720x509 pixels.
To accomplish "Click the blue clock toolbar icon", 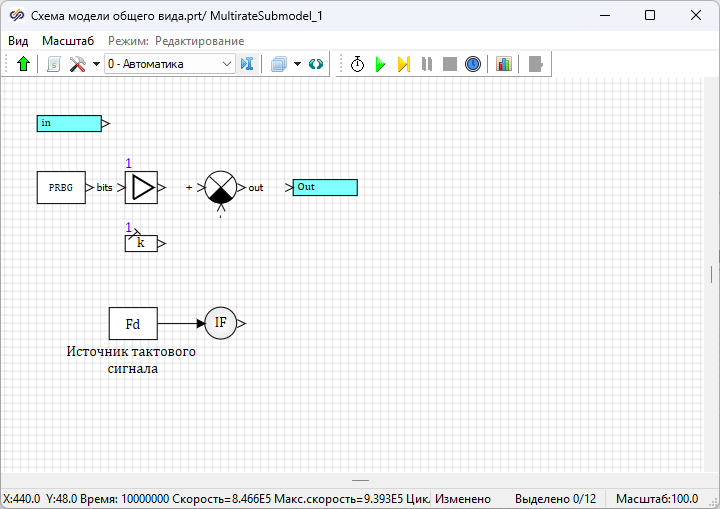I will coord(473,64).
